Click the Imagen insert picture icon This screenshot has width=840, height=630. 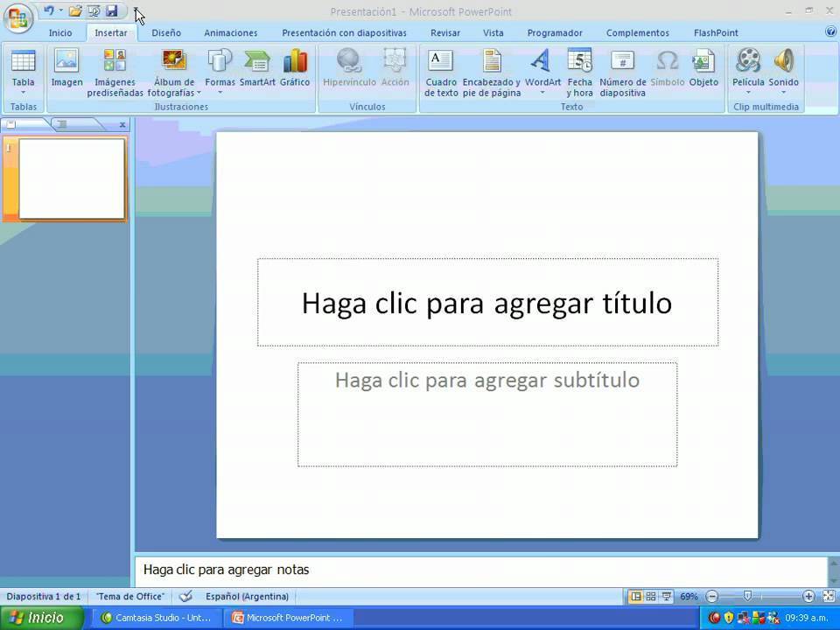point(66,63)
